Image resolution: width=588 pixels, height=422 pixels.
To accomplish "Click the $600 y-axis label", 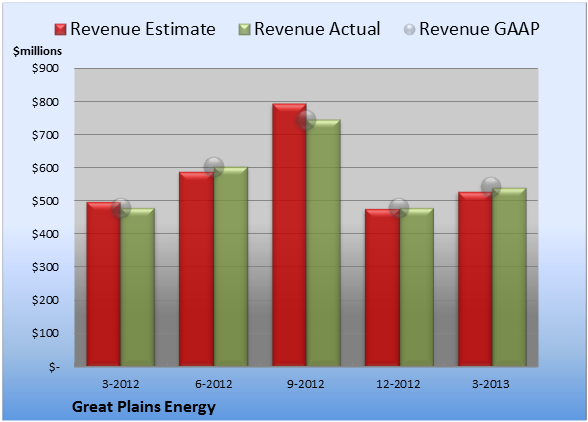I will (x=45, y=168).
